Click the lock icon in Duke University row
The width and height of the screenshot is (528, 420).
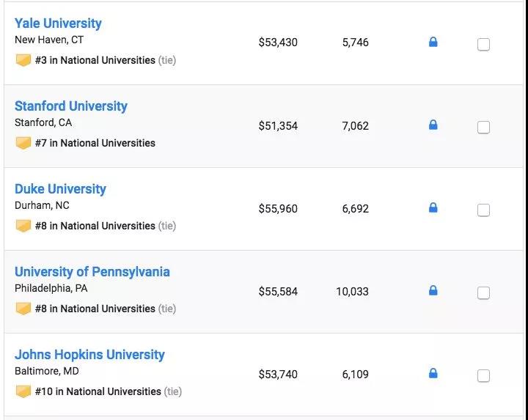pos(433,207)
